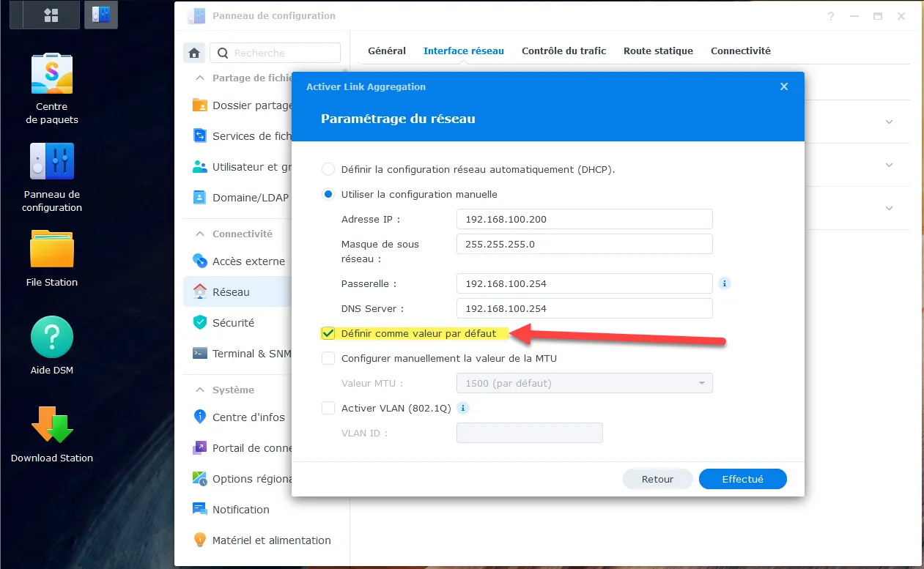Image resolution: width=924 pixels, height=569 pixels.
Task: Check Activer VLAN (802.1Q) box
Action: [328, 409]
